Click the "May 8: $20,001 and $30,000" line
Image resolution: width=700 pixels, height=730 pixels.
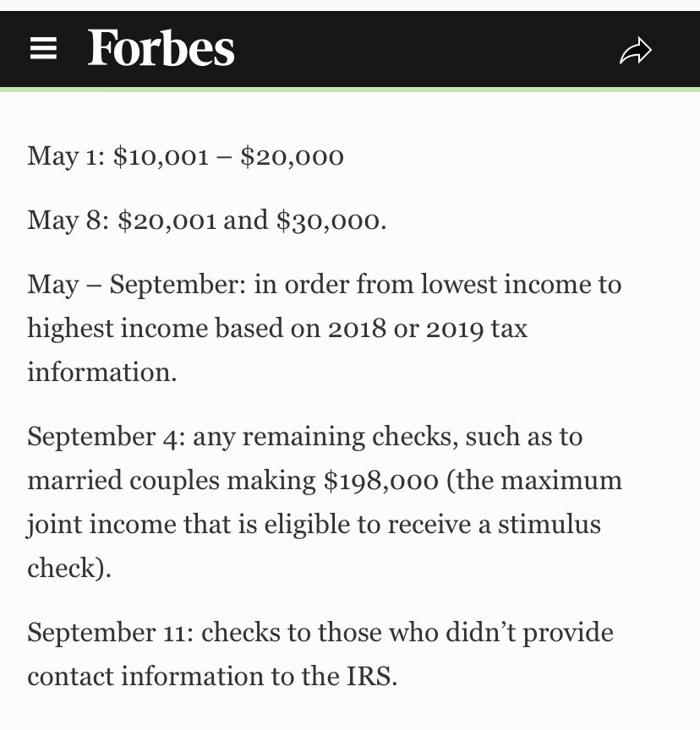pyautogui.click(x=207, y=221)
